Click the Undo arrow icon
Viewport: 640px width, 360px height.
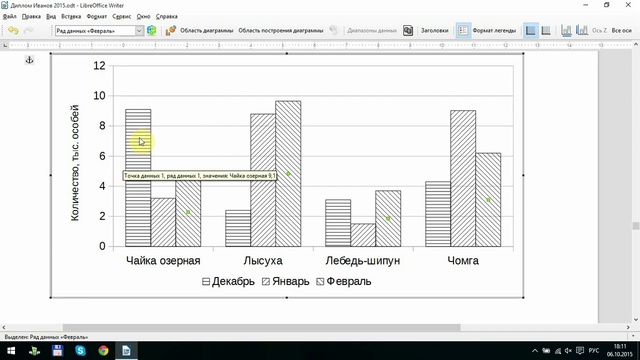[13, 30]
